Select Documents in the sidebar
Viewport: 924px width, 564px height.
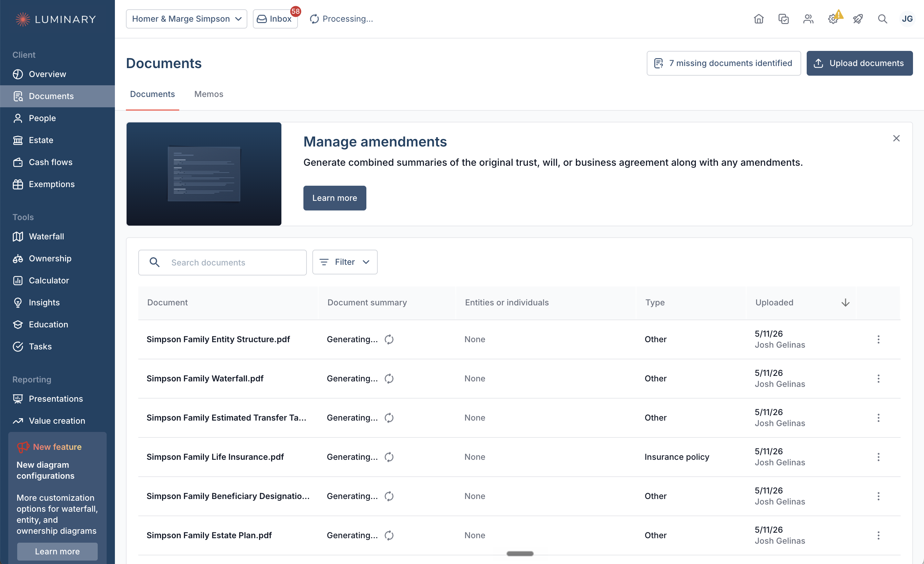(57, 96)
